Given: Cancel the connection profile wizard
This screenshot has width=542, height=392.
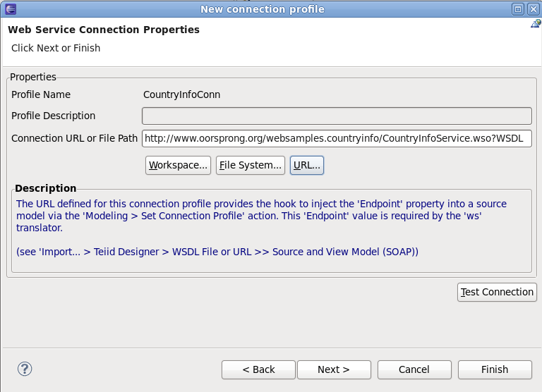Looking at the screenshot, I should (x=414, y=369).
